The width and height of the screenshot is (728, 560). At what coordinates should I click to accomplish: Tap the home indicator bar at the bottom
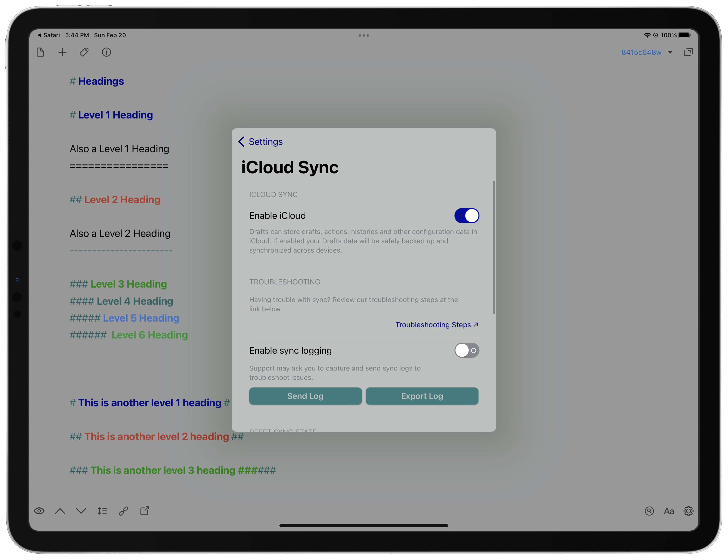364,526
